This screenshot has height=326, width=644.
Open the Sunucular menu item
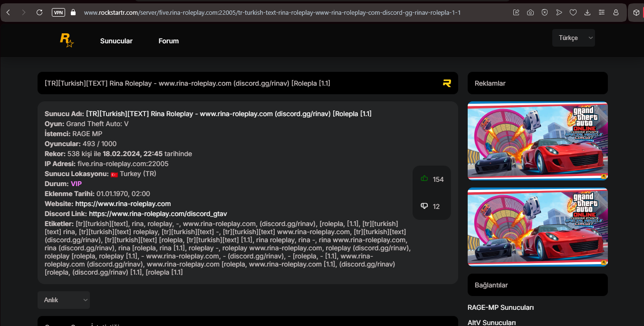pos(116,41)
